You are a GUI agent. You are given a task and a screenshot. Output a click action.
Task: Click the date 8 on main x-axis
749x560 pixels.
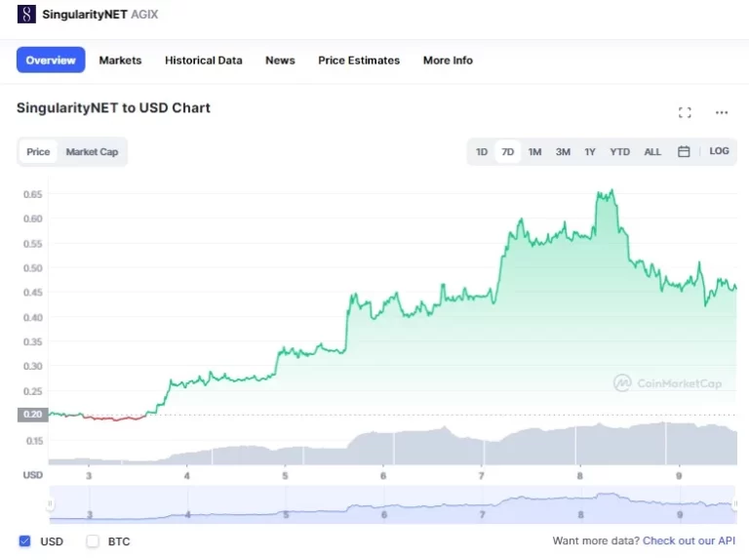580,476
